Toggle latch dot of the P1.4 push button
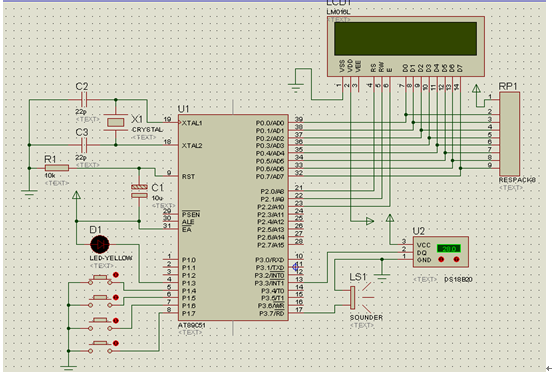Screen dimensions: 552x374 click(x=115, y=275)
